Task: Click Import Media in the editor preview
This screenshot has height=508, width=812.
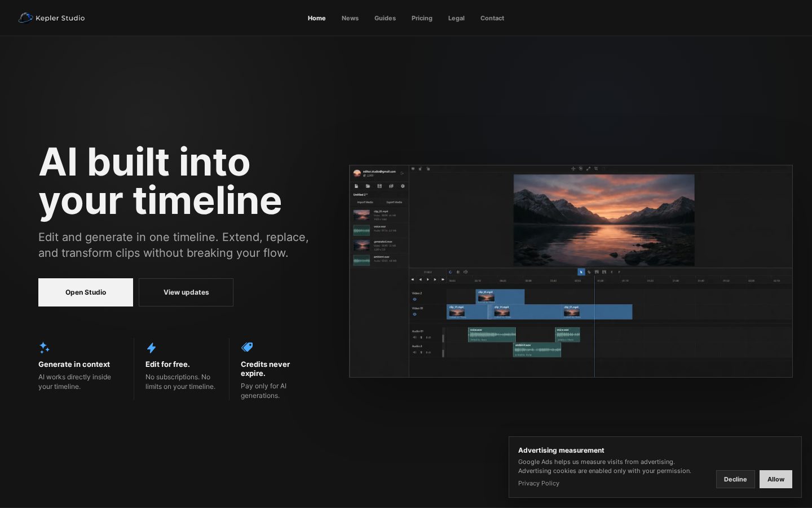Action: point(365,202)
